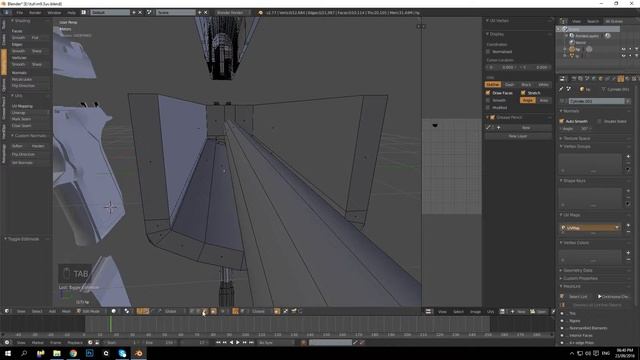This screenshot has width=640, height=360.
Task: Toggle the Grease Pencil checkbox
Action: tap(493, 117)
